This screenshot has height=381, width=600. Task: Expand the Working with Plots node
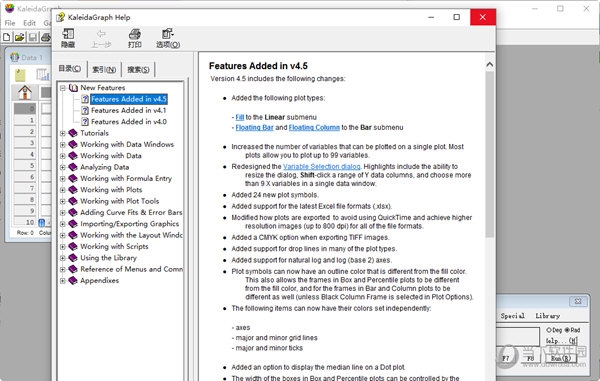pyautogui.click(x=62, y=190)
